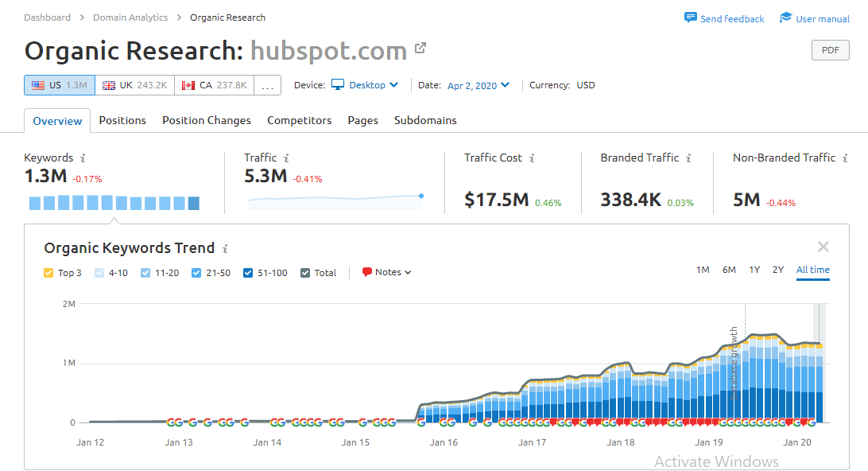Click the Traffic sparkline chart
The height and width of the screenshot is (471, 868).
click(x=335, y=200)
